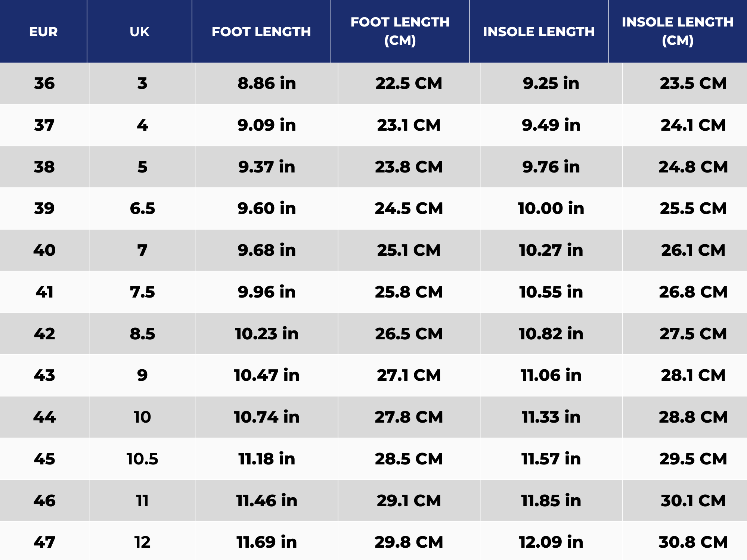
Task: Select EUR size 47 cell
Action: pyautogui.click(x=44, y=542)
